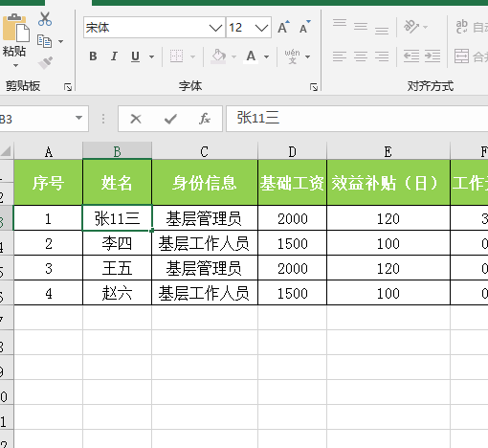The width and height of the screenshot is (488, 448).
Task: Decrease font size with small A icon
Action: [x=305, y=28]
